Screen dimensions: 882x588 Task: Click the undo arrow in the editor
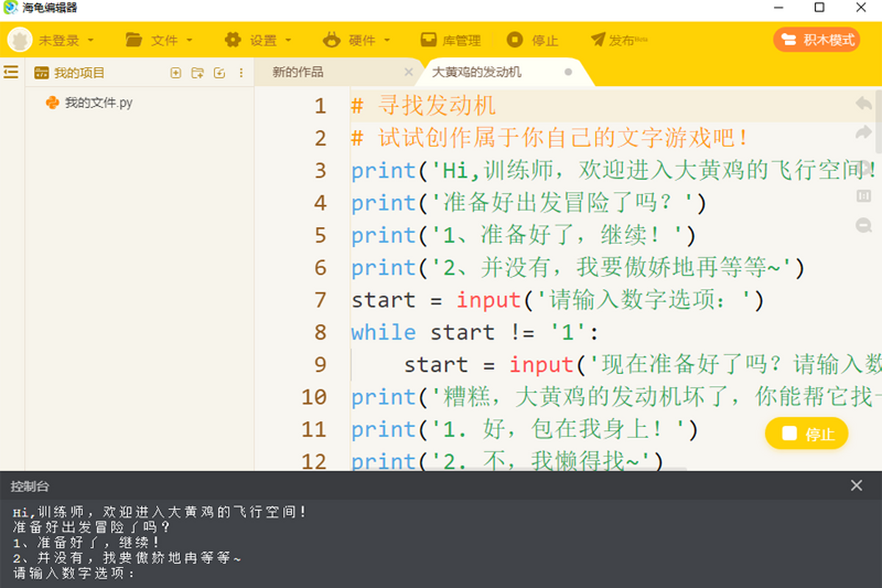coord(864,104)
